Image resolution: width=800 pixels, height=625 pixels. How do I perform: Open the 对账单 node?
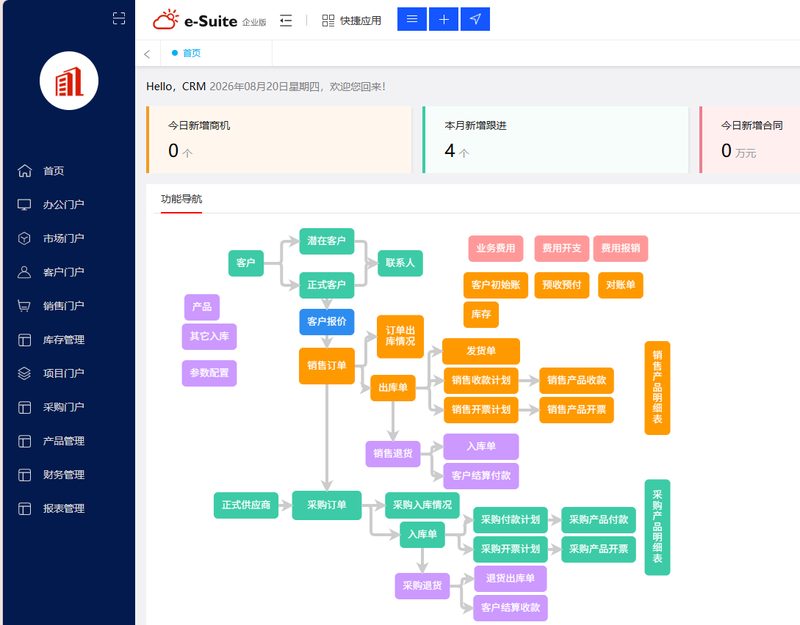pyautogui.click(x=620, y=285)
